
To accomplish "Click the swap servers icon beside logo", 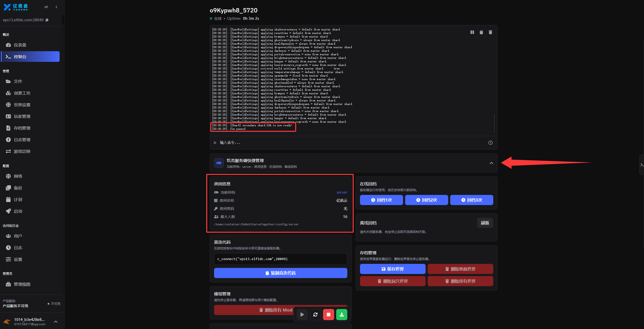I will 46,7.
